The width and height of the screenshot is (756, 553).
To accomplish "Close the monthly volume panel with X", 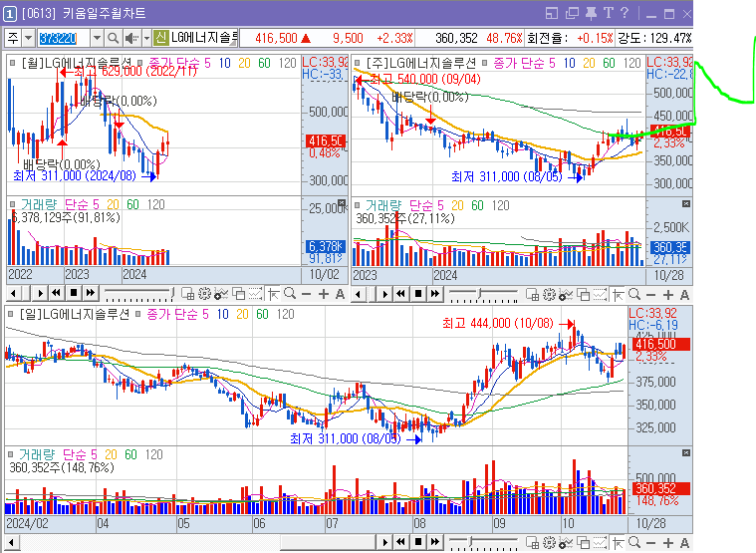I will tap(342, 202).
